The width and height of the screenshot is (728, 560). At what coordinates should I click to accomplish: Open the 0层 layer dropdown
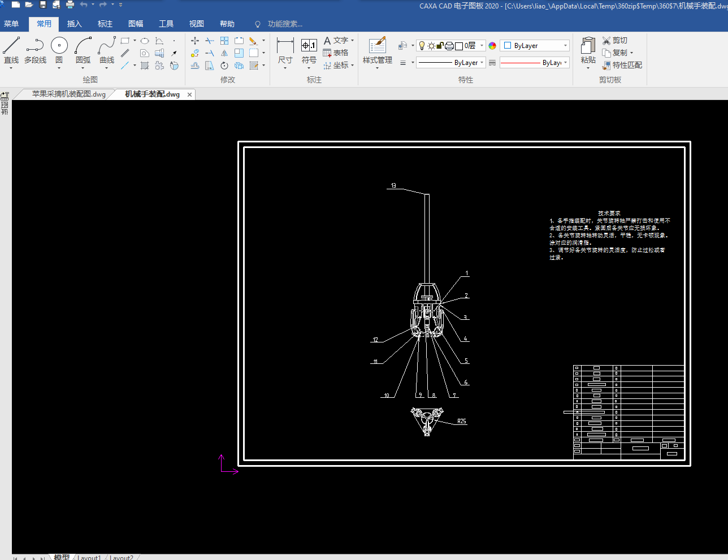point(482,46)
